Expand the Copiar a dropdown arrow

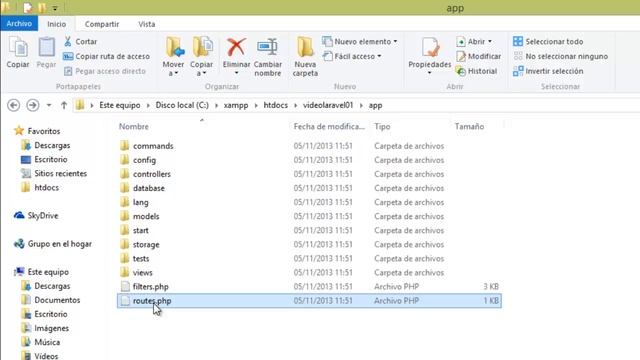tap(204, 73)
